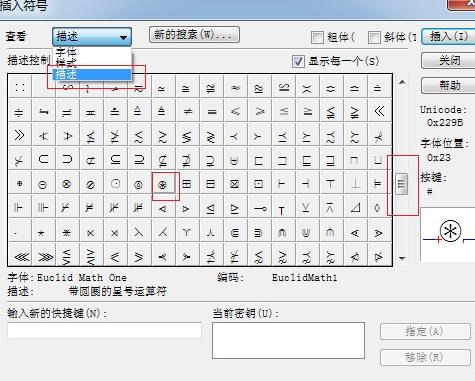Screen dimensions: 475x381
Task: Select the circled dot operator symbol
Action: pyautogui.click(x=115, y=183)
